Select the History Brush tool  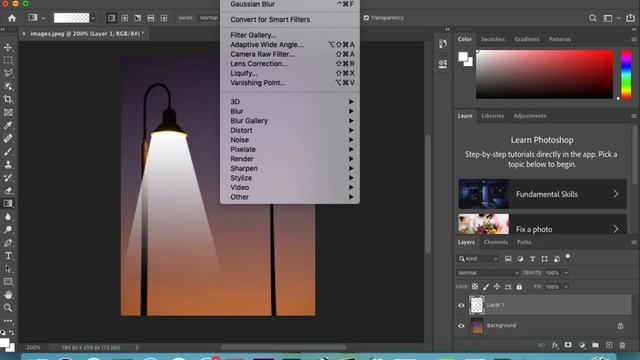[8, 178]
